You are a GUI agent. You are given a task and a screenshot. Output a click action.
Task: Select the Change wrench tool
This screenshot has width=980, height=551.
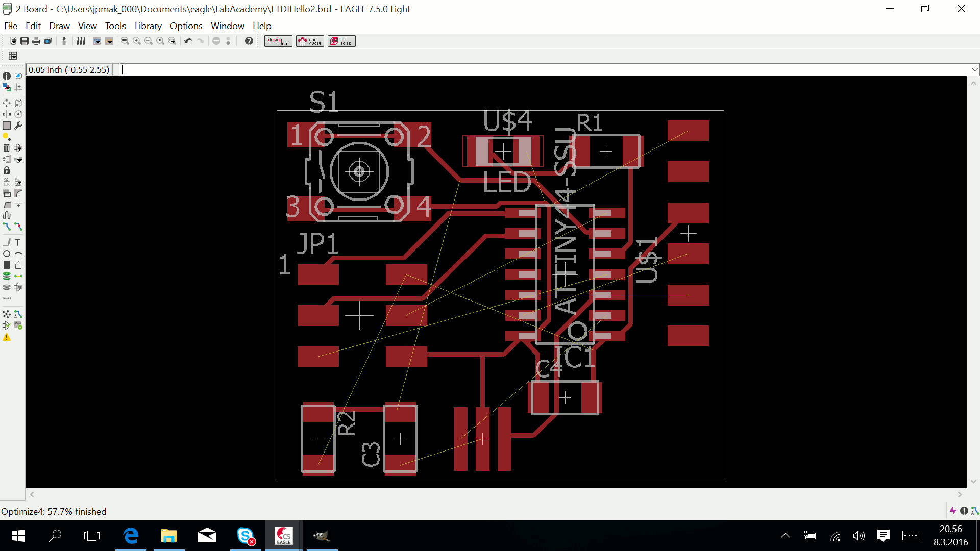tap(18, 126)
